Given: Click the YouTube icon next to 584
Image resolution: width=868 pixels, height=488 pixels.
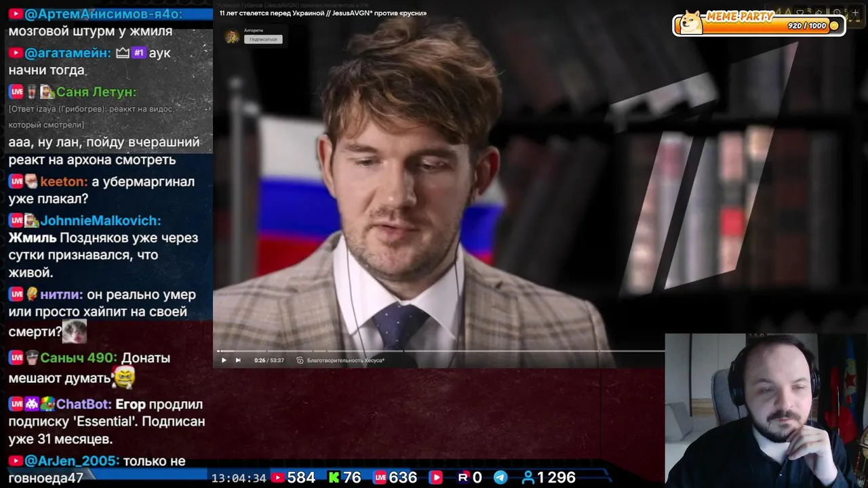Looking at the screenshot, I should click(x=277, y=478).
